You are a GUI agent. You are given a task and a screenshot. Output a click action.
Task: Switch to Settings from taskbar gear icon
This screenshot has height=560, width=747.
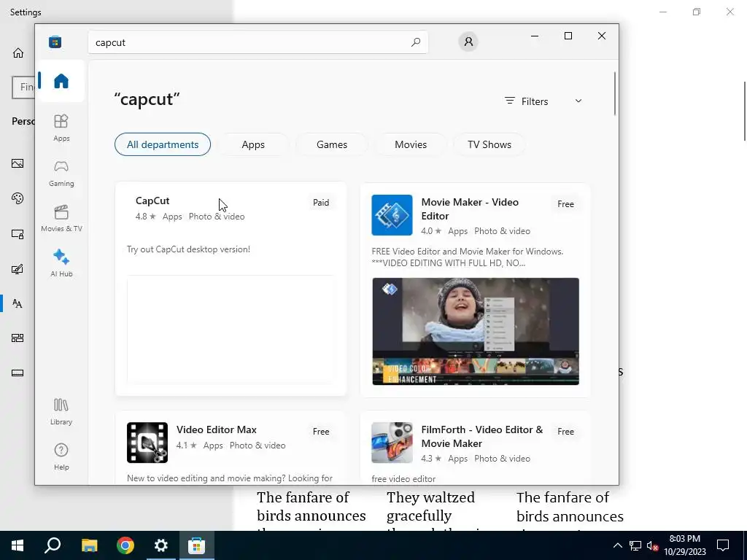click(x=161, y=545)
